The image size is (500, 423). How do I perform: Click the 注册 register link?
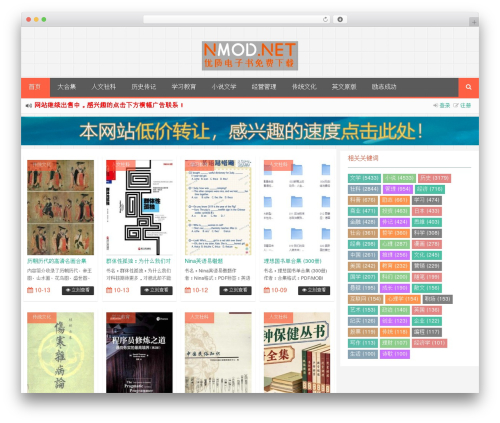click(465, 106)
